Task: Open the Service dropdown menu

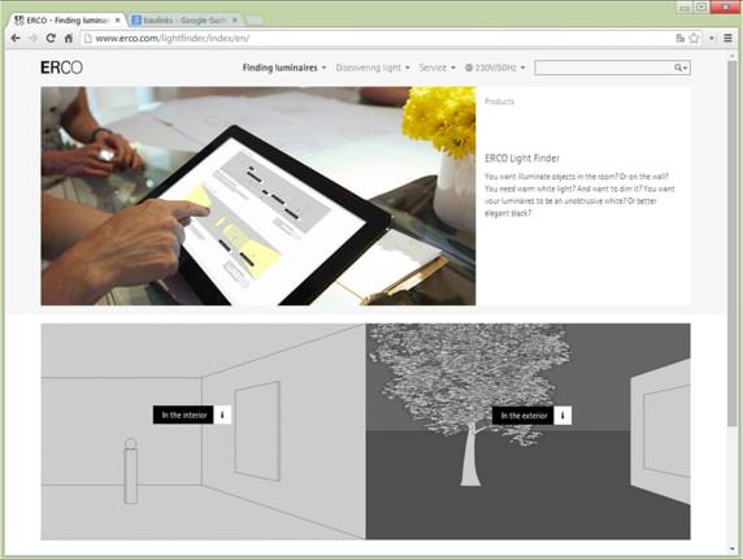Action: pos(437,68)
